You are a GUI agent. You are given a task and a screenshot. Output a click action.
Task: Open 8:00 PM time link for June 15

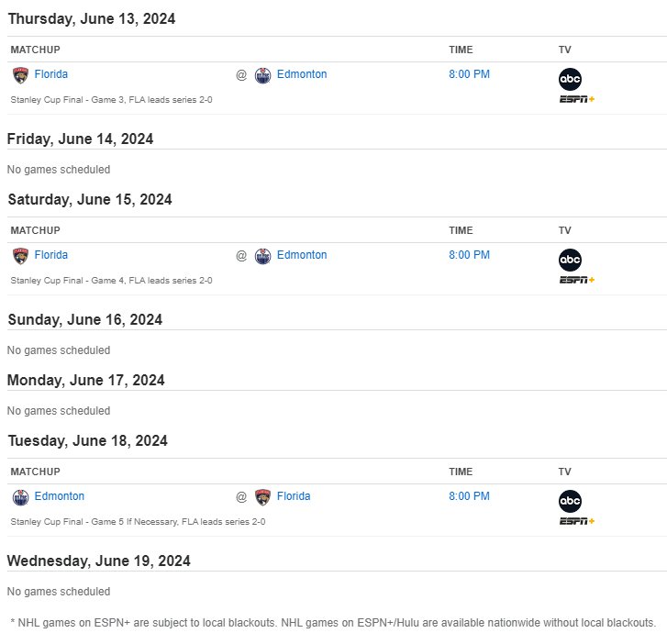click(469, 255)
